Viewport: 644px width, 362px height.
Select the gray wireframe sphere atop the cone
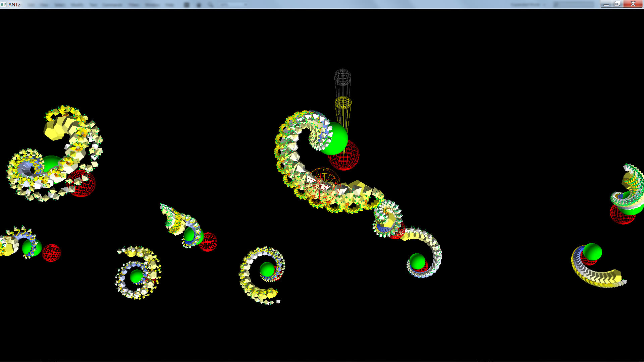click(342, 77)
